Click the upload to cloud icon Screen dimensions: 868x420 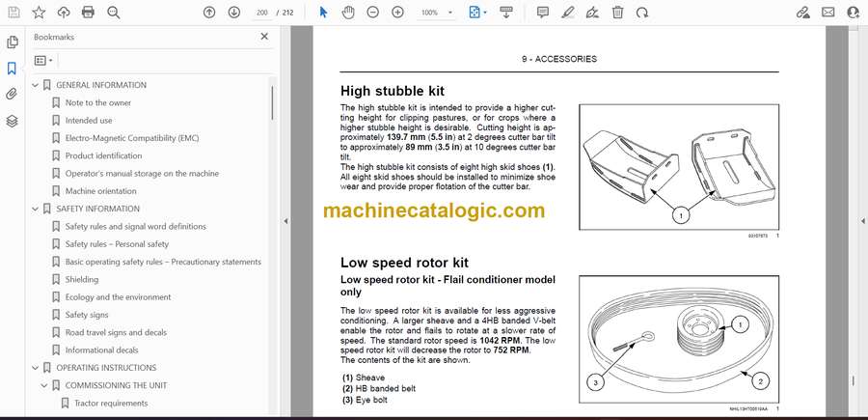point(64,13)
